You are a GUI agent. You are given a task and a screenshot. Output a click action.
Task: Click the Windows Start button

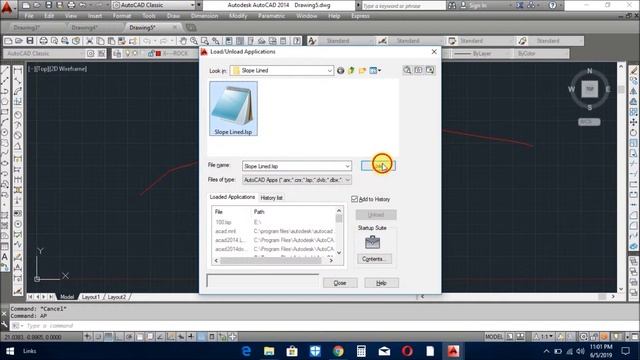[10, 351]
